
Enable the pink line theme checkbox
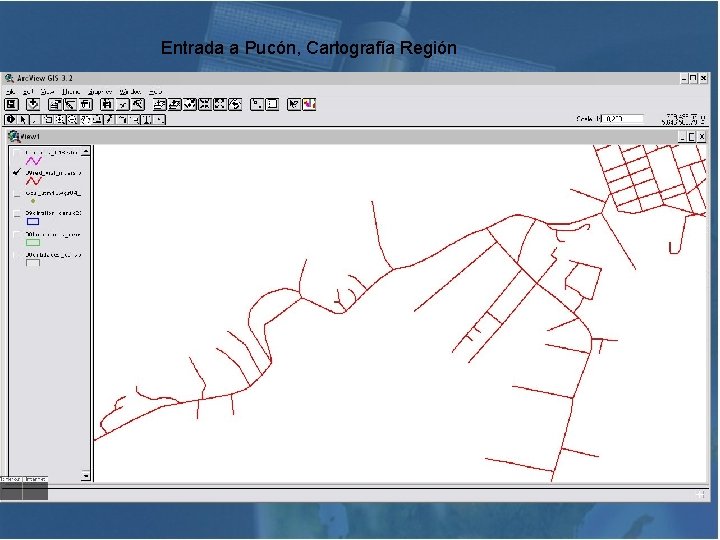point(17,152)
